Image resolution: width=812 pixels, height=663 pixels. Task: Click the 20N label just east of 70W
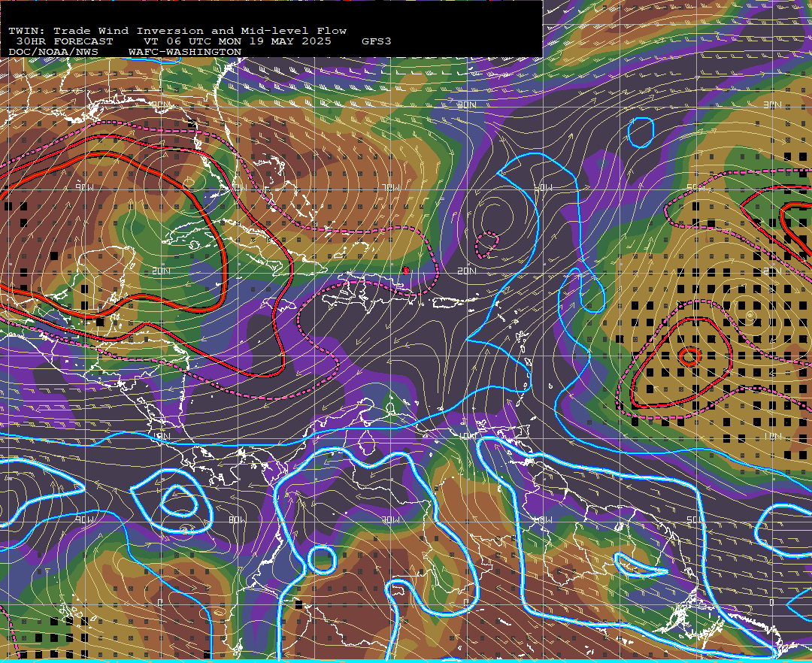466,271
